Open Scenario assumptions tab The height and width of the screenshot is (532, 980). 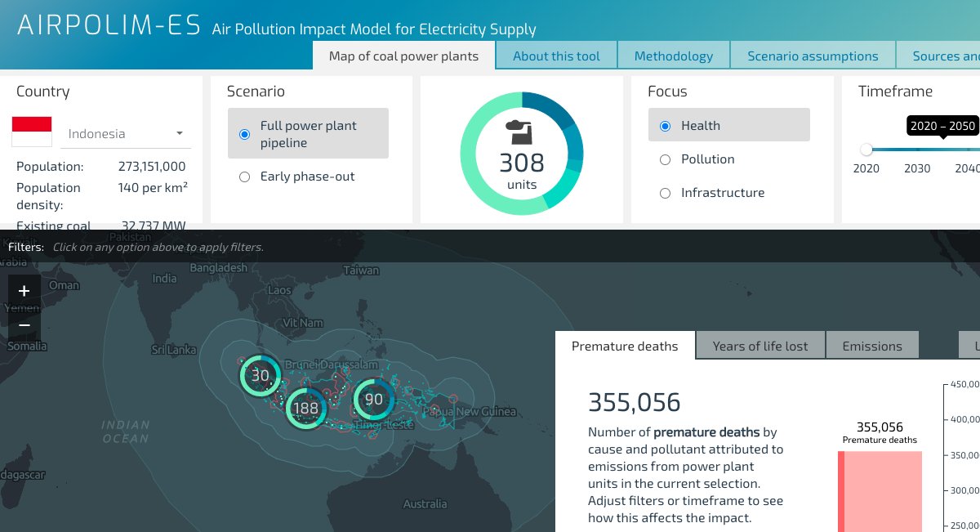point(813,56)
